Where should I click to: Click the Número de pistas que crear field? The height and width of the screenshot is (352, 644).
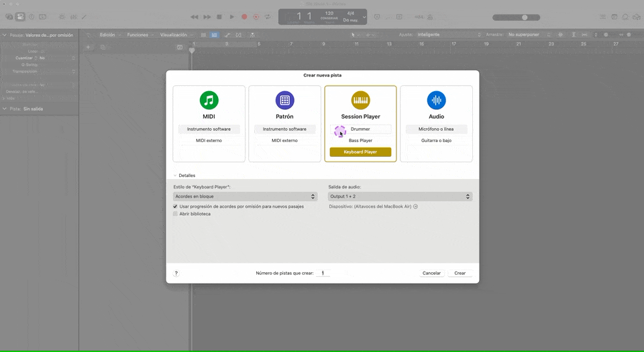[323, 274]
